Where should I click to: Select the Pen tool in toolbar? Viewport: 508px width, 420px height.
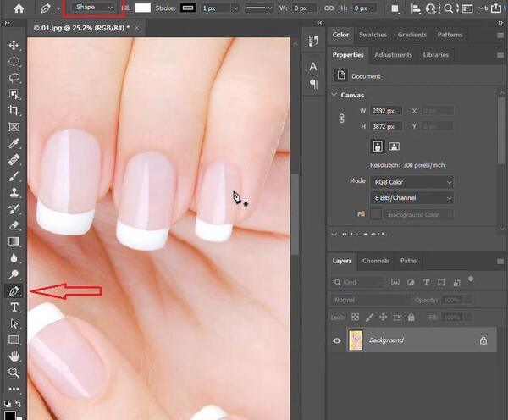click(x=14, y=291)
